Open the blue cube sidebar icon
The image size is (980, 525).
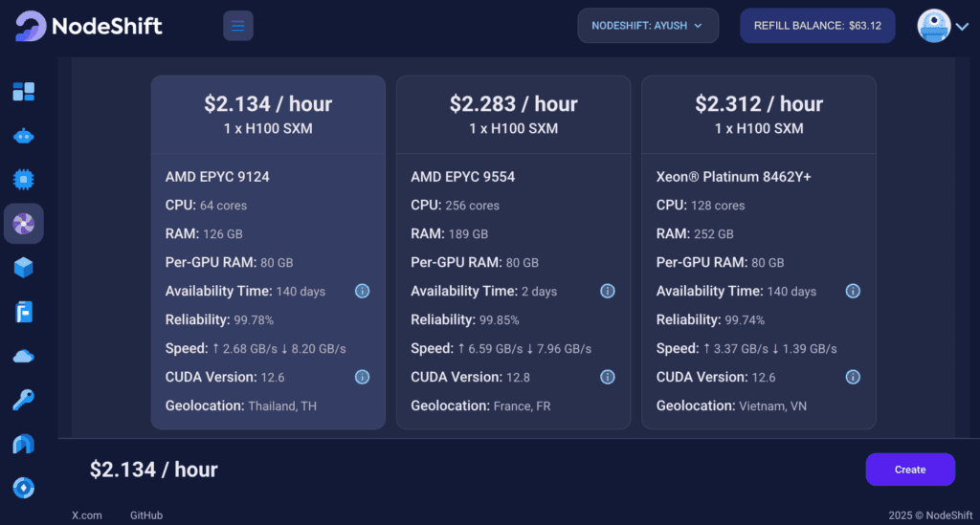(24, 268)
